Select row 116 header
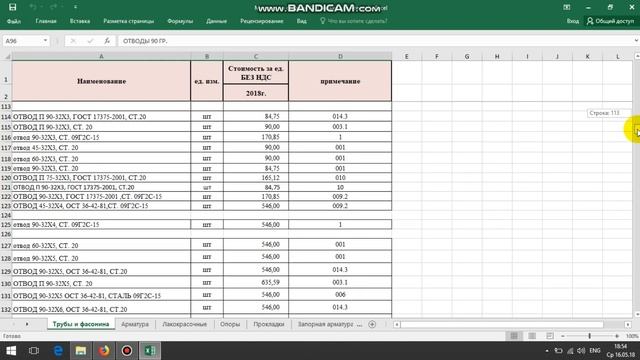This screenshot has width=640, height=360. [6, 138]
